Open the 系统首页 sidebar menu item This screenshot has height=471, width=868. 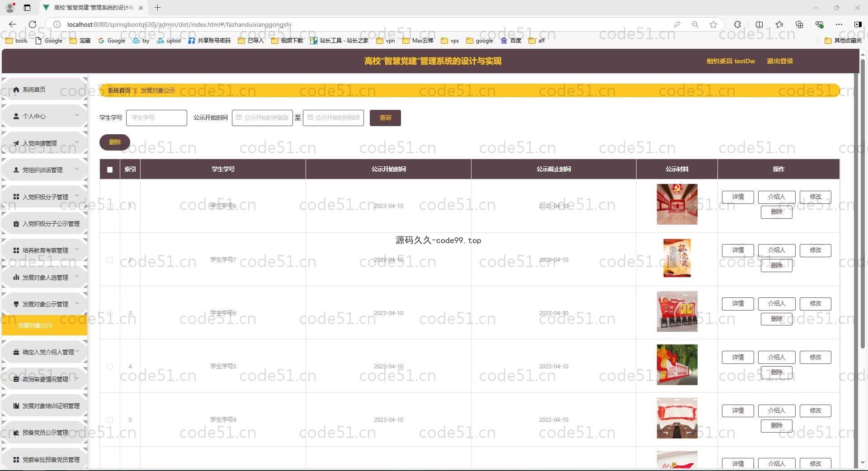click(44, 89)
